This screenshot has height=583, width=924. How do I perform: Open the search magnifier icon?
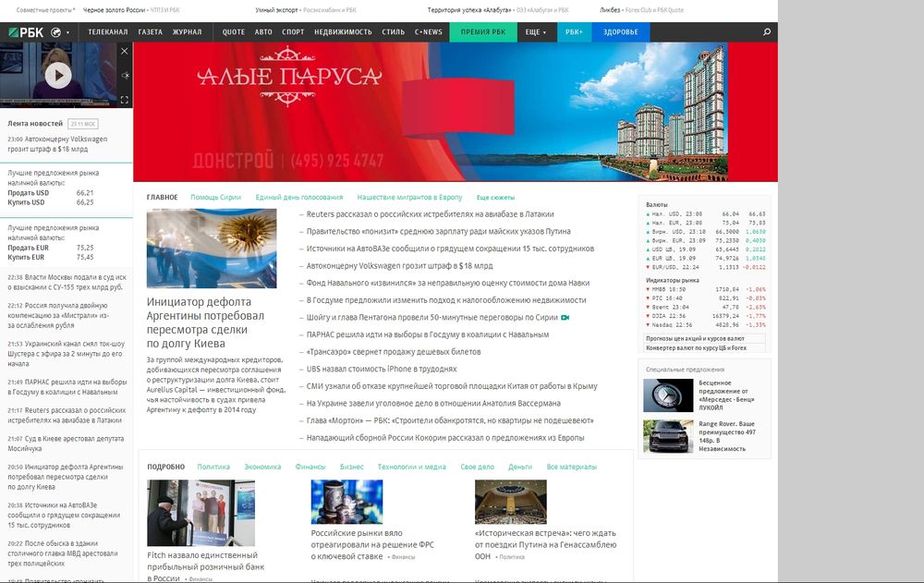(x=767, y=31)
